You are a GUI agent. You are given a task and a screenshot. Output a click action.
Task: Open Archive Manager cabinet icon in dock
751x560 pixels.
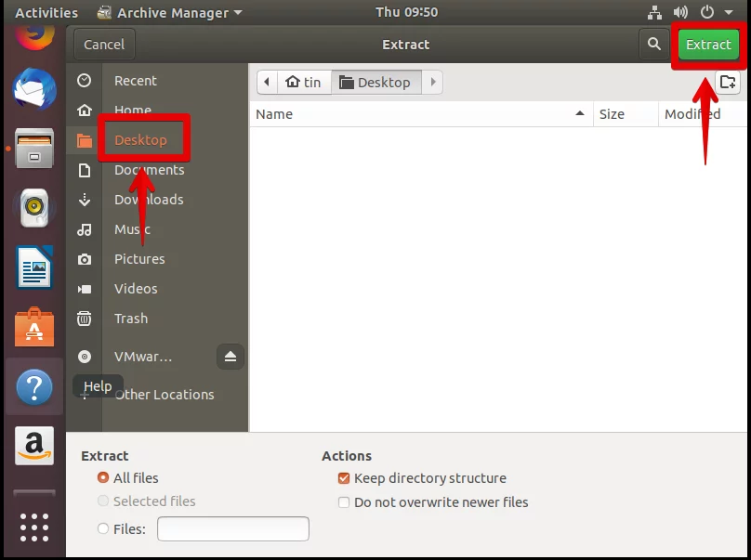pos(34,149)
